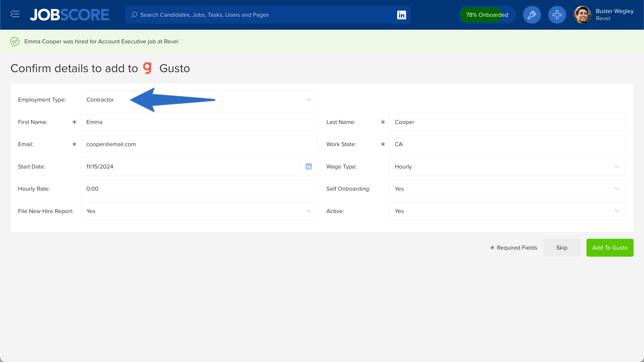Click the LinkedIn icon in search bar
The height and width of the screenshot is (362, 644).
click(x=401, y=15)
